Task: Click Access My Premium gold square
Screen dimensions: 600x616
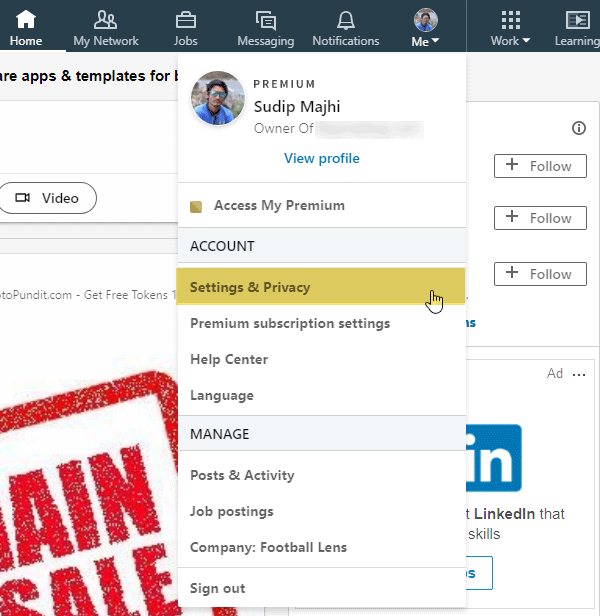Action: coord(196,206)
